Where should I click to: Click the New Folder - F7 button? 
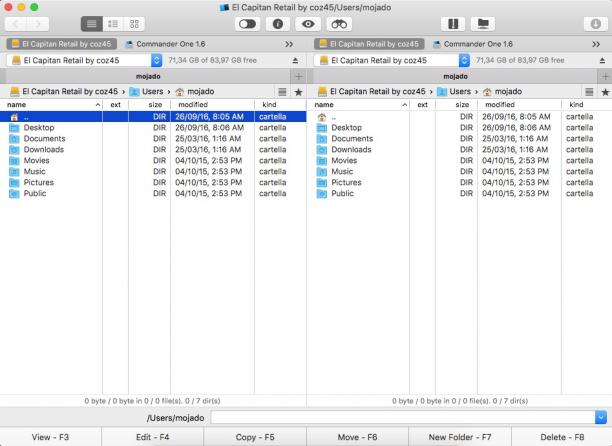coord(460,437)
